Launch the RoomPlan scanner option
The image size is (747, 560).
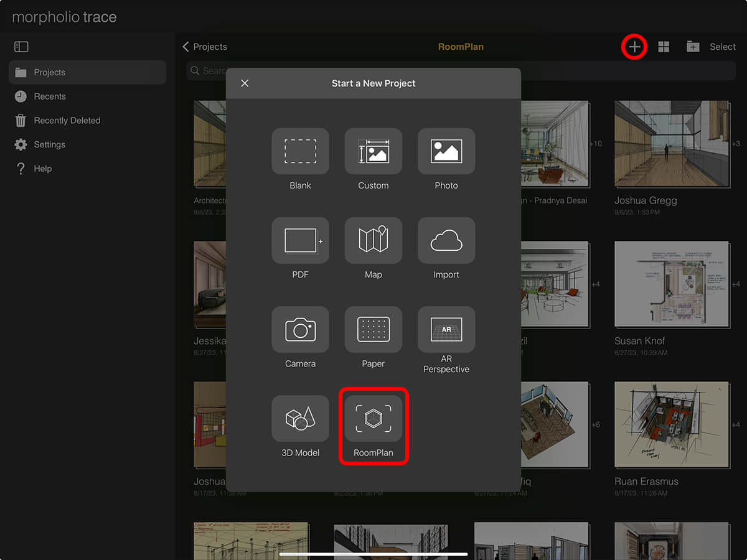(373, 418)
